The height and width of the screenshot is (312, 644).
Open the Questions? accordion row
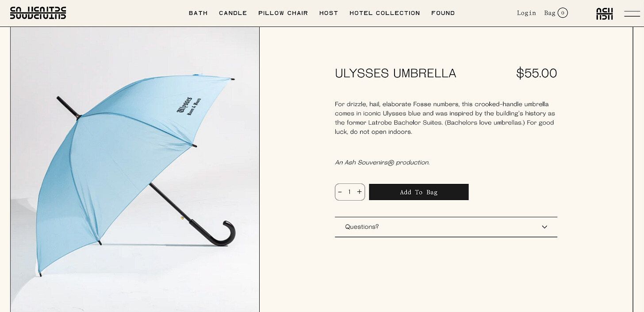click(446, 227)
